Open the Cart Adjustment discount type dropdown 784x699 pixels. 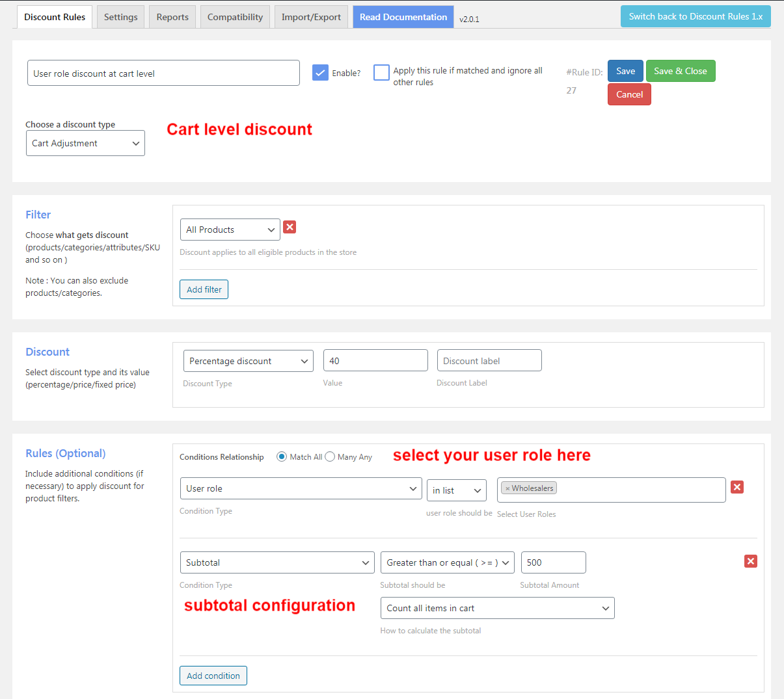pyautogui.click(x=85, y=143)
